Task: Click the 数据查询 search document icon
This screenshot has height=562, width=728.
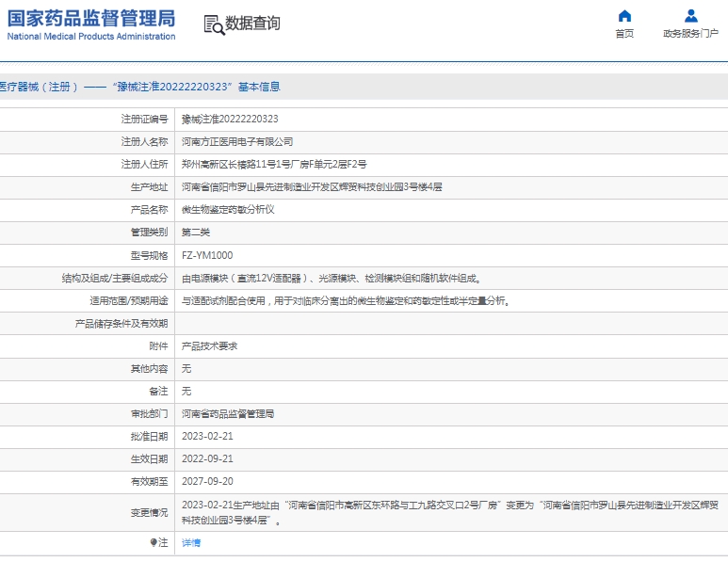Action: point(214,24)
